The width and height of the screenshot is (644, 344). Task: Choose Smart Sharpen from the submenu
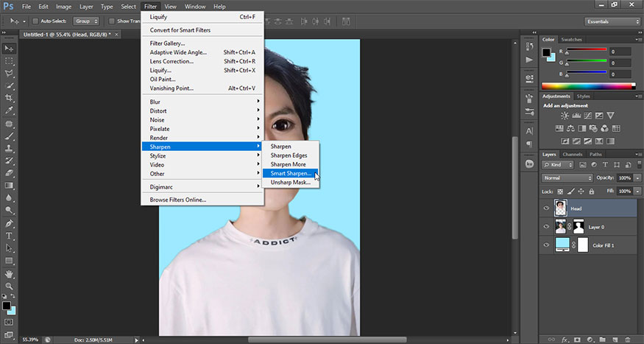click(291, 173)
